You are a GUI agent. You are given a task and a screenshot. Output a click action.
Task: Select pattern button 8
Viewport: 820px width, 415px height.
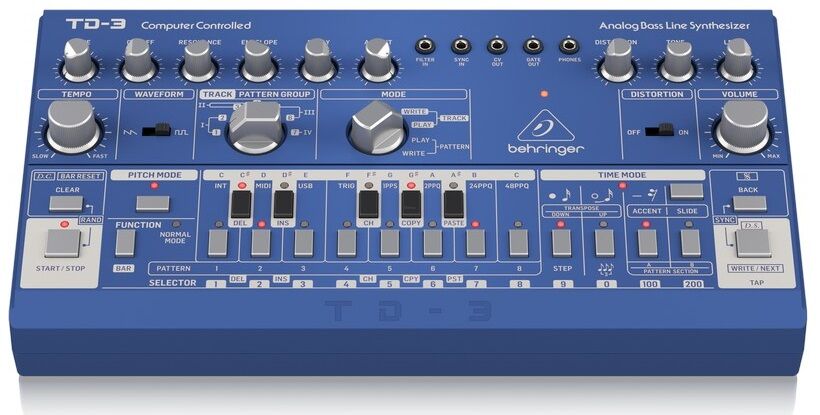click(x=518, y=243)
